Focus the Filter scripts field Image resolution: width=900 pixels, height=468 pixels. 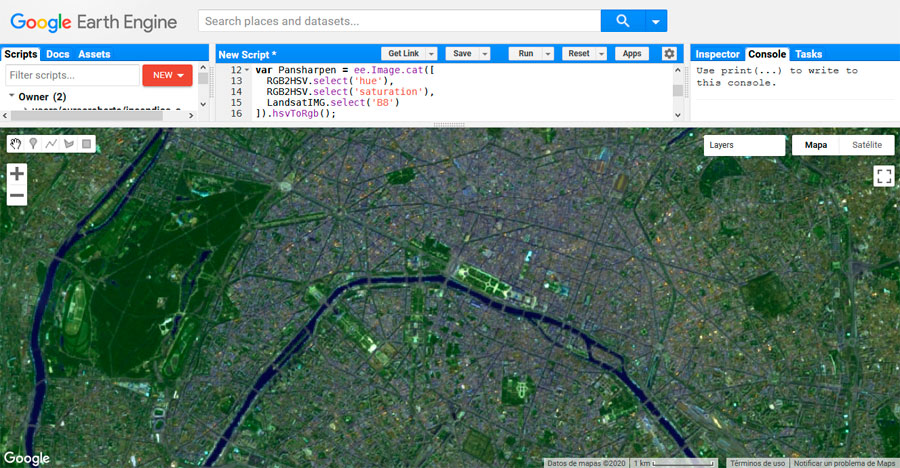point(72,75)
